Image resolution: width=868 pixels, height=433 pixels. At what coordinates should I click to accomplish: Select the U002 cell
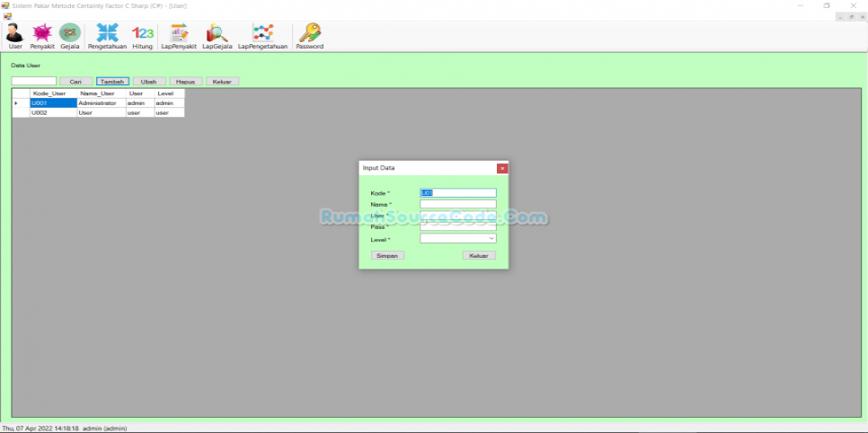(x=53, y=112)
